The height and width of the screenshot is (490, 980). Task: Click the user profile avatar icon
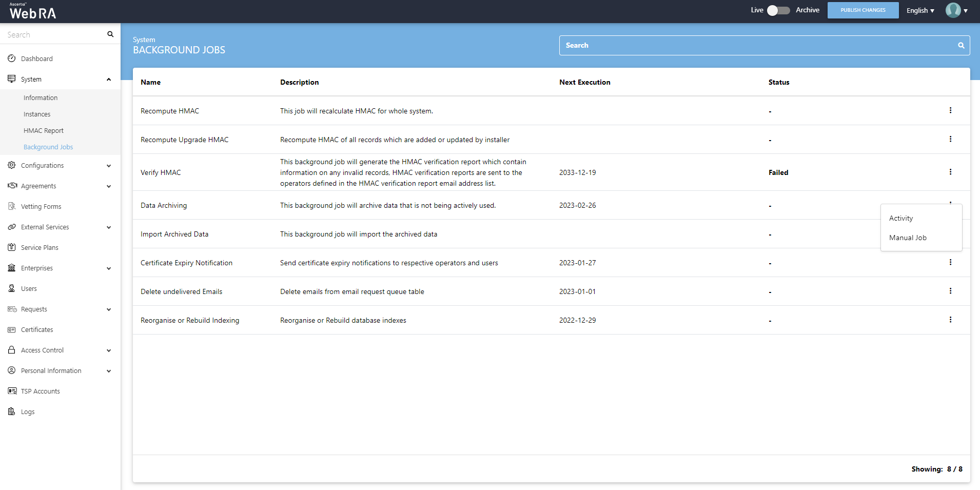click(953, 10)
